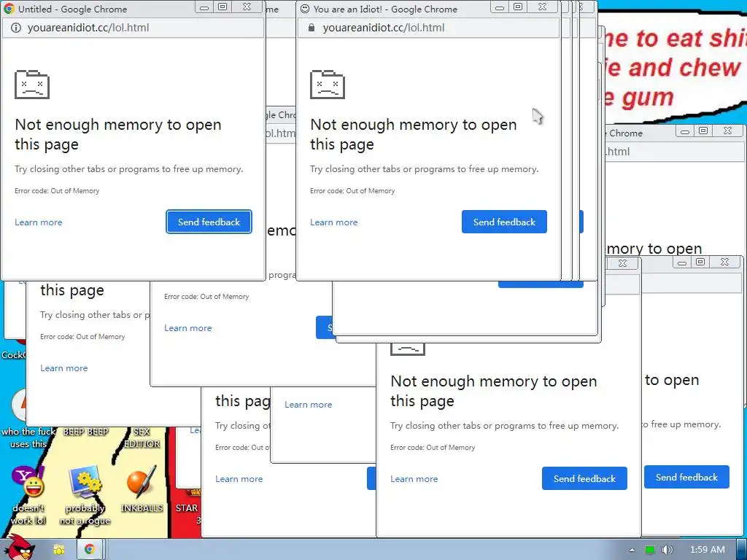Click Send feedback in the bottom-center error window

click(x=584, y=478)
